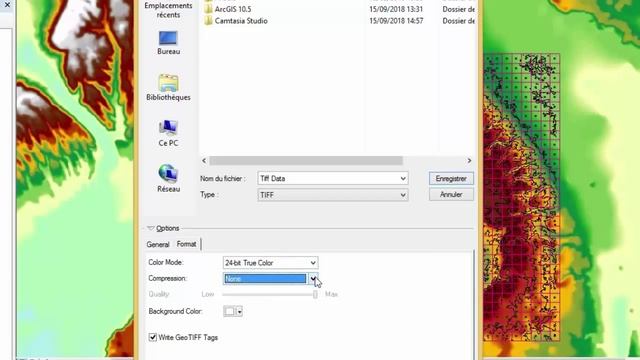This screenshot has height=360, width=640.
Task: Click the horizontal scrollbar thumb in file list
Action: click(x=306, y=161)
